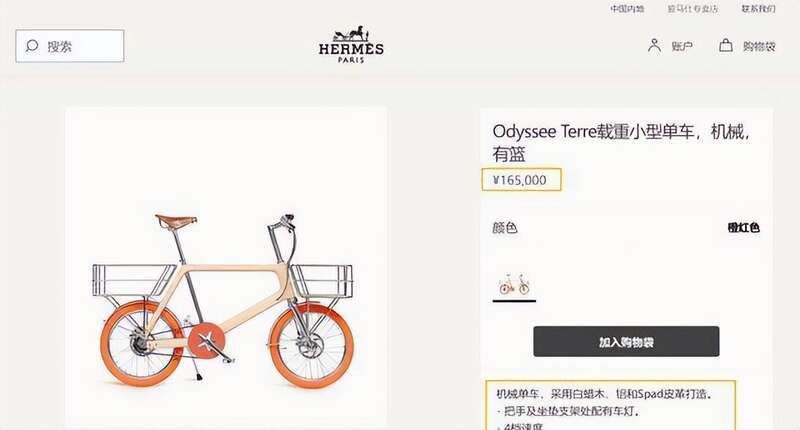Select the orange-red bicycle color thumbnail
The height and width of the screenshot is (430, 800).
(514, 285)
